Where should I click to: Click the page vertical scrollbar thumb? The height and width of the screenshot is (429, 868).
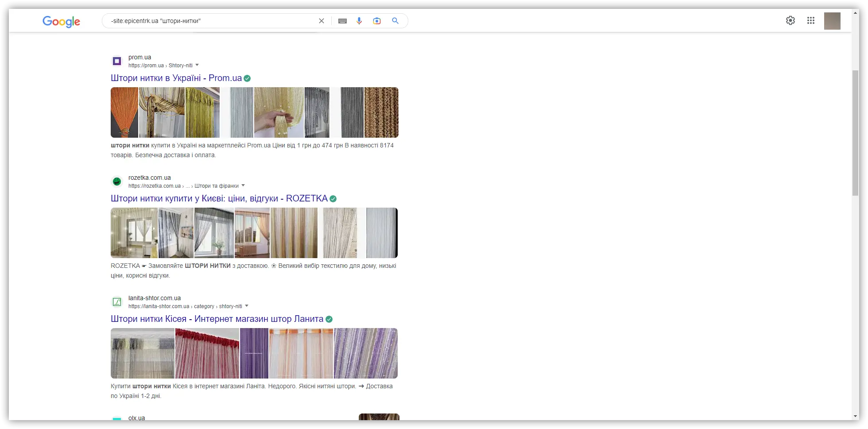tap(856, 133)
